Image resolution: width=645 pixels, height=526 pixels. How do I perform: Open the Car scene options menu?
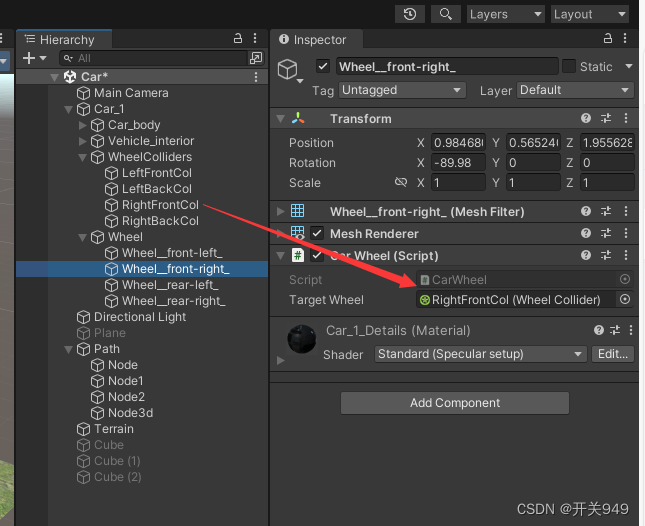pyautogui.click(x=256, y=77)
